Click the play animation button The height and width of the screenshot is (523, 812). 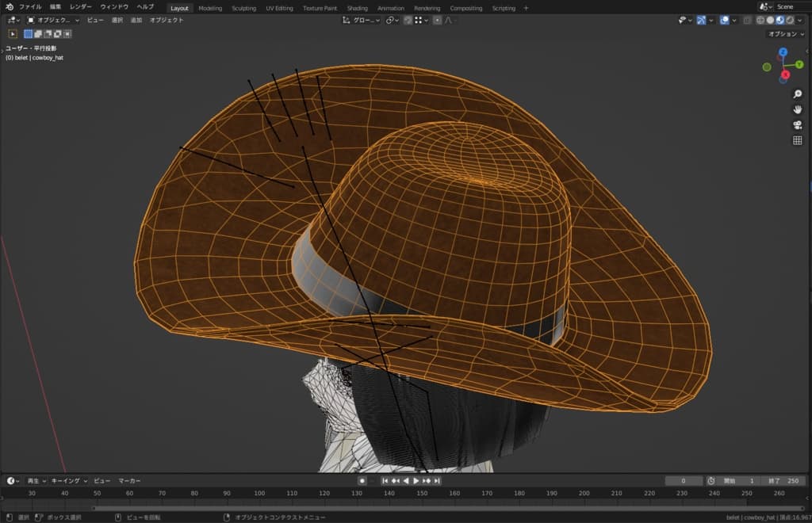(x=416, y=480)
